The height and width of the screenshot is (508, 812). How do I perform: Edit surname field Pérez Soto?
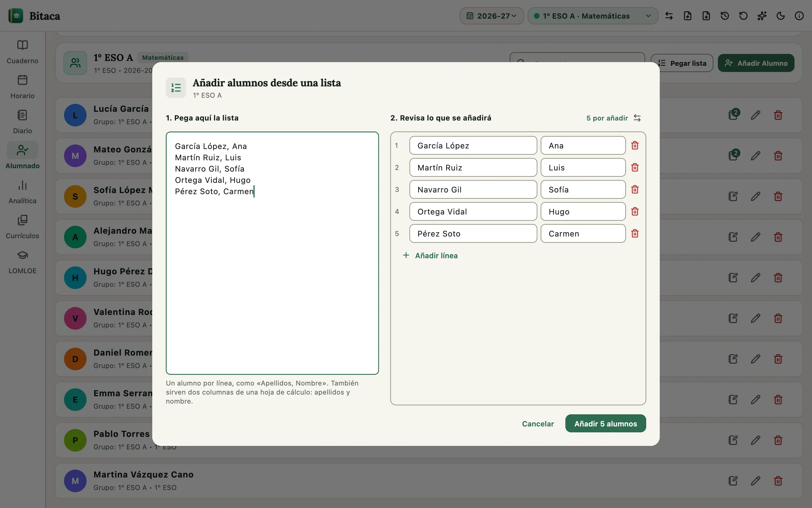tap(473, 233)
